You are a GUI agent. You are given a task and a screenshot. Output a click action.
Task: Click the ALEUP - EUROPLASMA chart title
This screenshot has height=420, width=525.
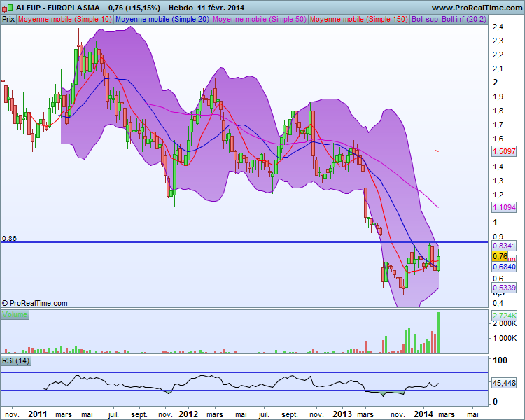click(58, 8)
